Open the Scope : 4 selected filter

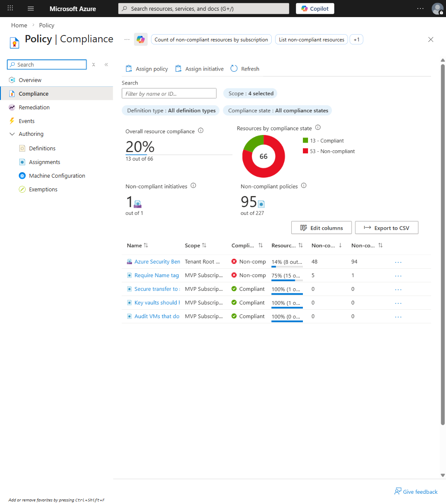coord(250,94)
